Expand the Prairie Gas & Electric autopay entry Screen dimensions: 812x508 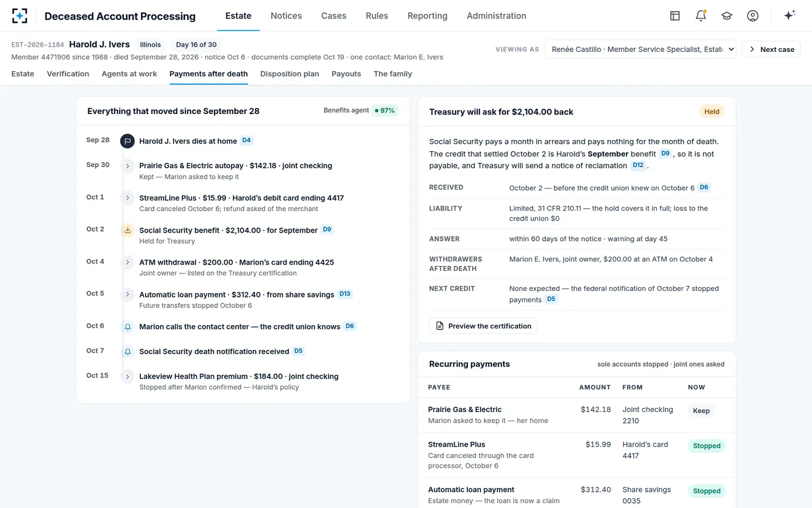coord(127,166)
